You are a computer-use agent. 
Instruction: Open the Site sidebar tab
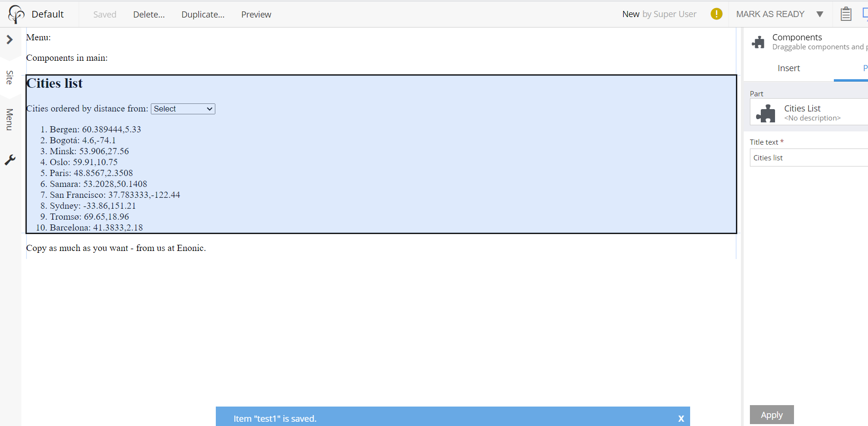click(x=9, y=77)
